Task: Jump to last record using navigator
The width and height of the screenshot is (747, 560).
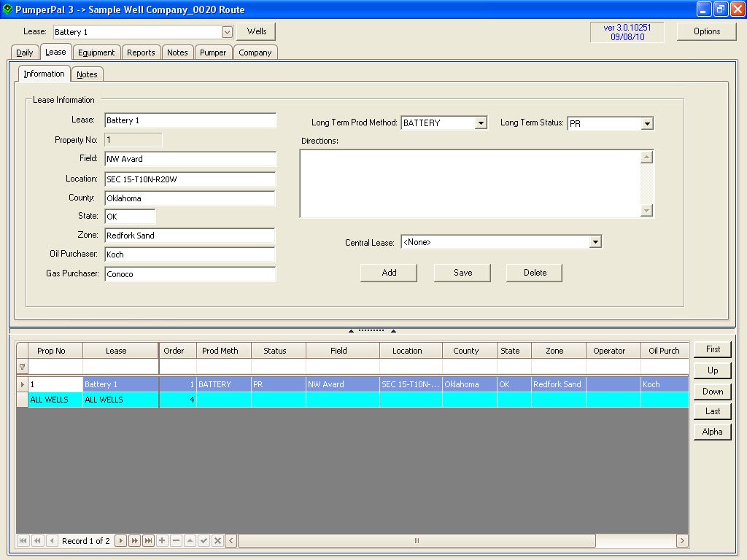Action: click(x=149, y=541)
